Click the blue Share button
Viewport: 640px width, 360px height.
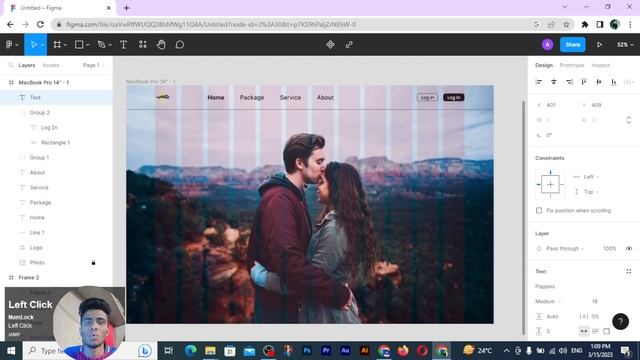click(573, 44)
